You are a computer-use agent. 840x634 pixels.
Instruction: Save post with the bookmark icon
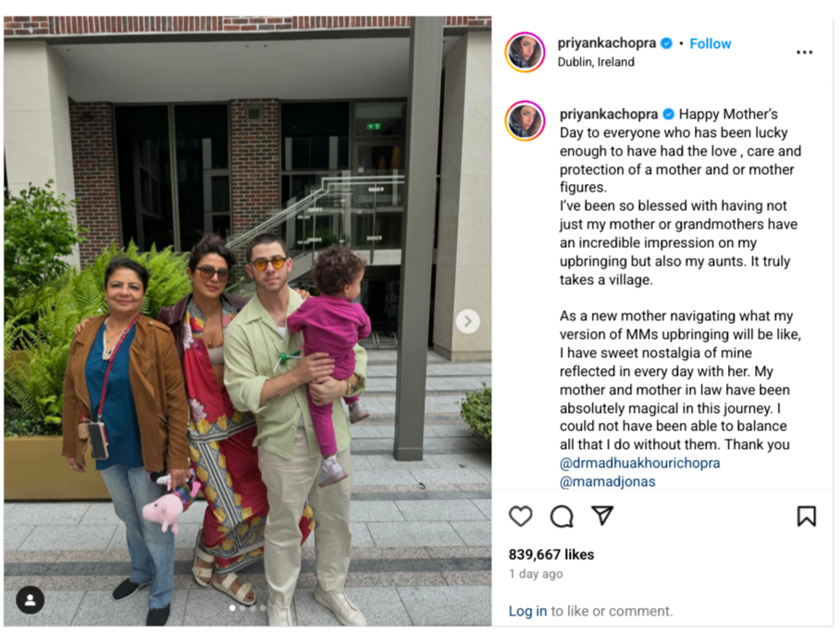click(807, 516)
